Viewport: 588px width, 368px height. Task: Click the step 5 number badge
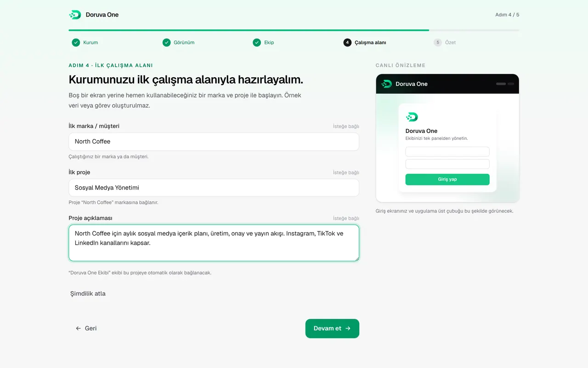(x=438, y=42)
